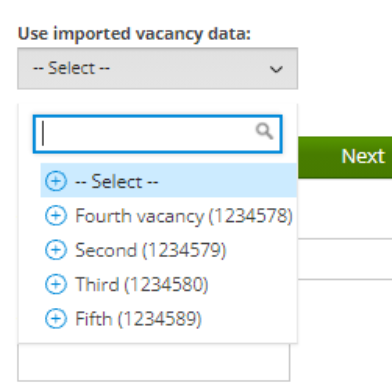
Task: Focus the dropdown search text box
Action: (x=157, y=134)
